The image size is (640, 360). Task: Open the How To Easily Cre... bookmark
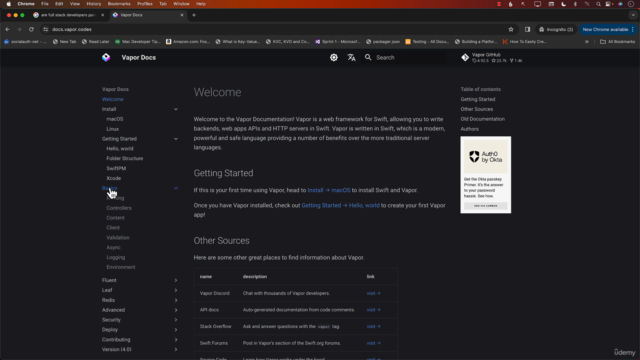[x=525, y=42]
